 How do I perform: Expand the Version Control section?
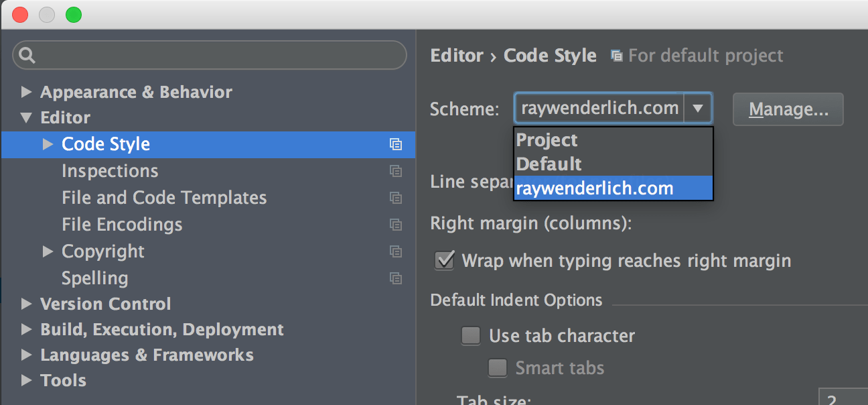[26, 303]
